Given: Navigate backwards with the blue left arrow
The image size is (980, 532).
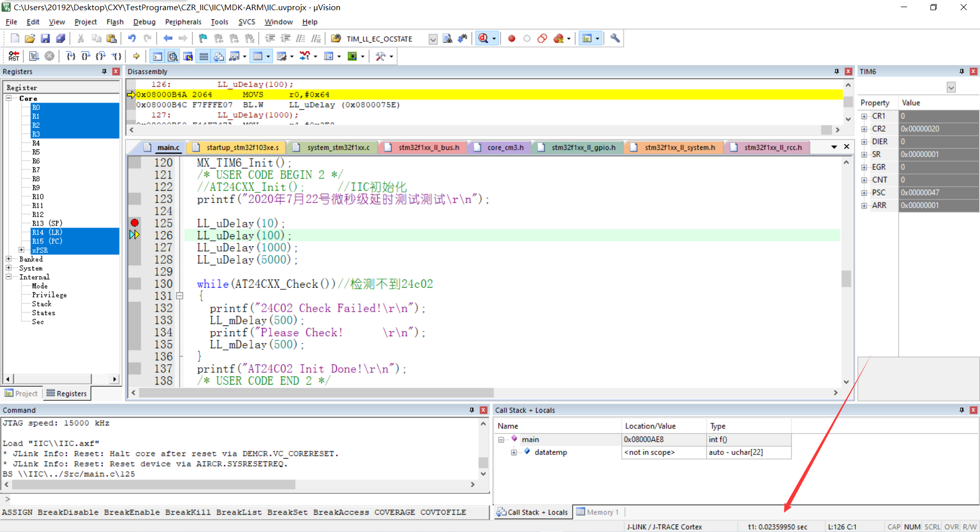Looking at the screenshot, I should pos(167,38).
